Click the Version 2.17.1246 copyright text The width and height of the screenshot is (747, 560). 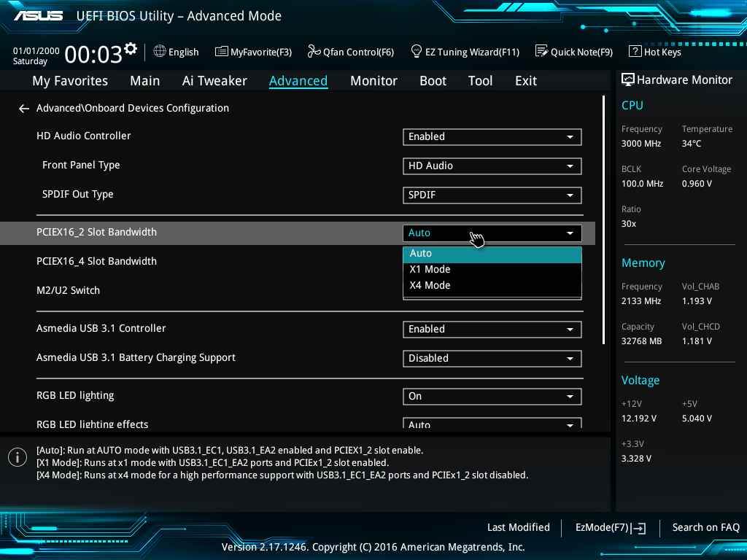click(x=373, y=547)
